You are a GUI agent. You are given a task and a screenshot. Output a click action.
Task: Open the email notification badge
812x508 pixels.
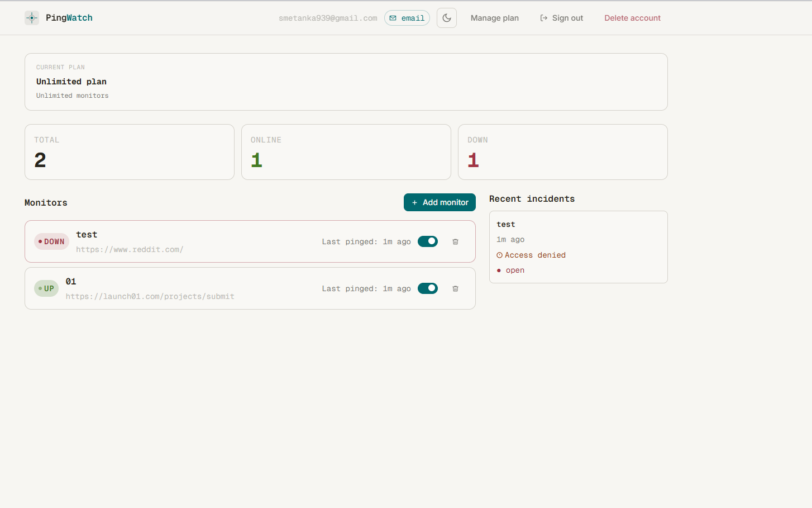pyautogui.click(x=407, y=18)
